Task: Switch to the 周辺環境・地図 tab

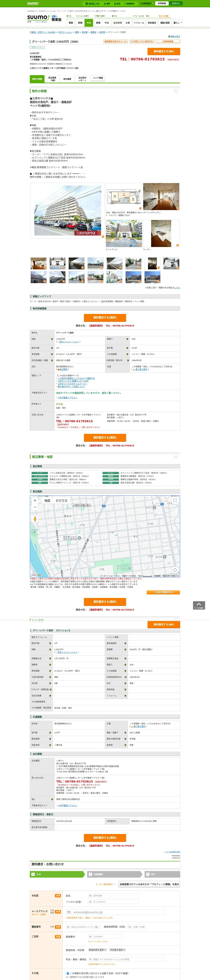Action: [52, 79]
